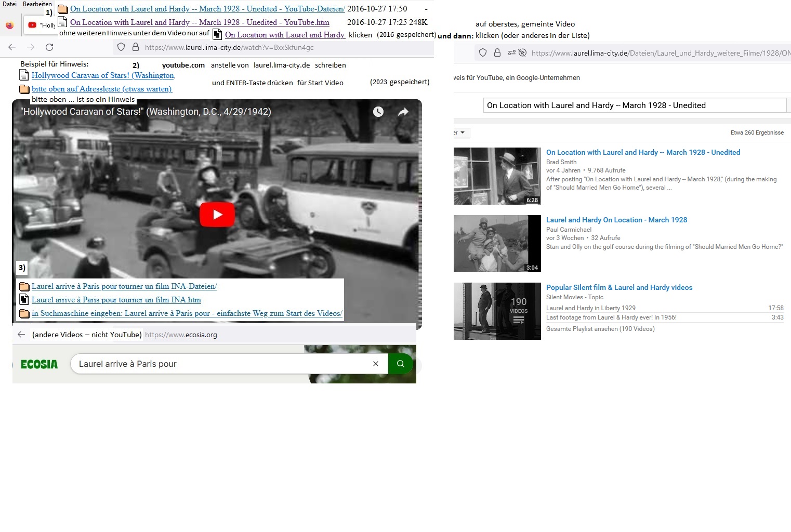Screen dimensions: 791x532
Task: Open "Laurel arrive à Paris ... INA-Dateien/" link
Action: pyautogui.click(x=124, y=286)
